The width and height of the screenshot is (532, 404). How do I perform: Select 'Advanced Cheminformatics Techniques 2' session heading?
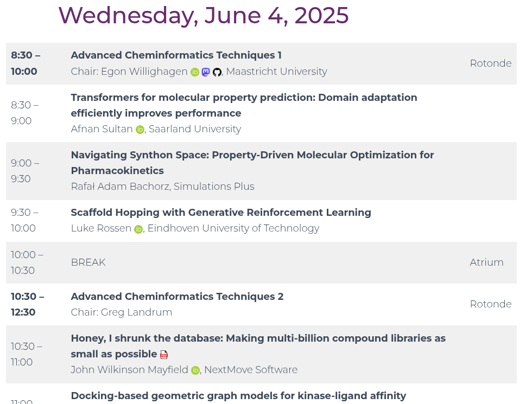[177, 297]
